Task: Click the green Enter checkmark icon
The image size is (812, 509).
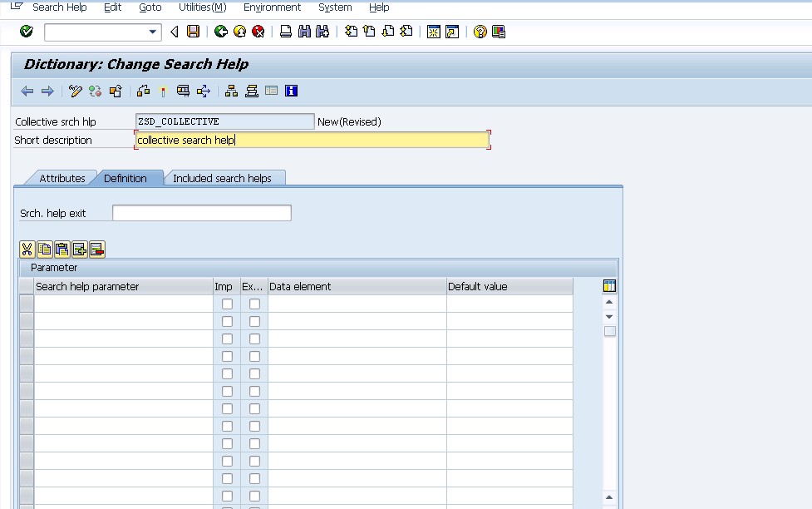Action: tap(25, 31)
